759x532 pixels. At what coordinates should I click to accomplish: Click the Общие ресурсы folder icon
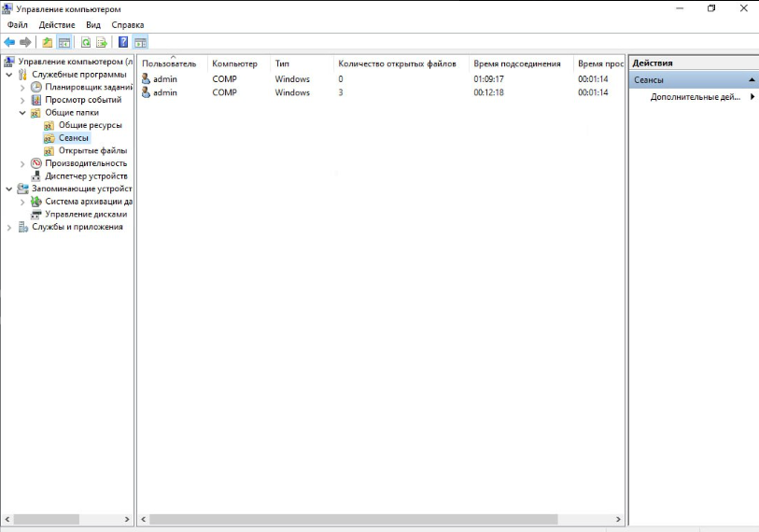coord(49,125)
